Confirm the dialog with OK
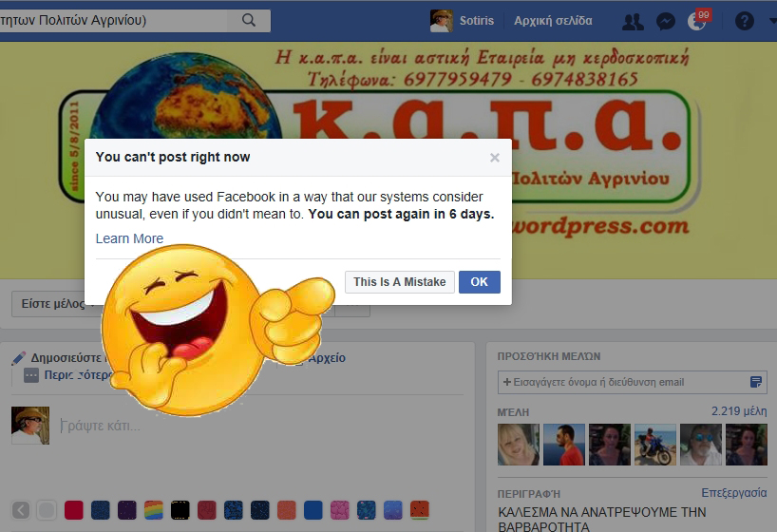777x532 pixels. [479, 282]
